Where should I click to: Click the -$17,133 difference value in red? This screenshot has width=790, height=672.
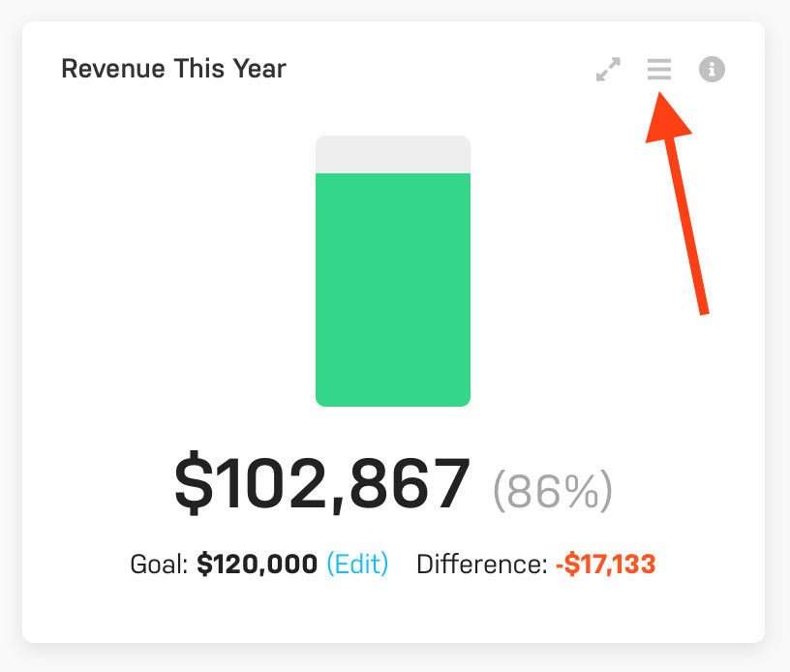coord(606,564)
